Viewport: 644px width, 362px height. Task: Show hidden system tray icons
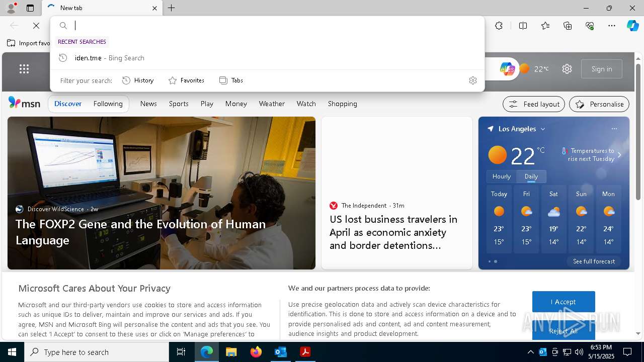[x=530, y=352]
